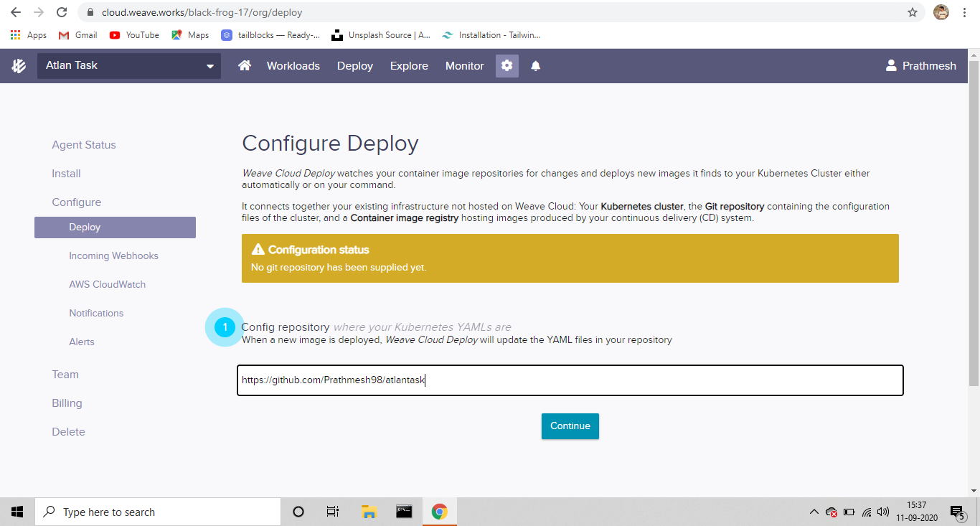The image size is (980, 526).
Task: Click the Continue button
Action: (x=570, y=426)
